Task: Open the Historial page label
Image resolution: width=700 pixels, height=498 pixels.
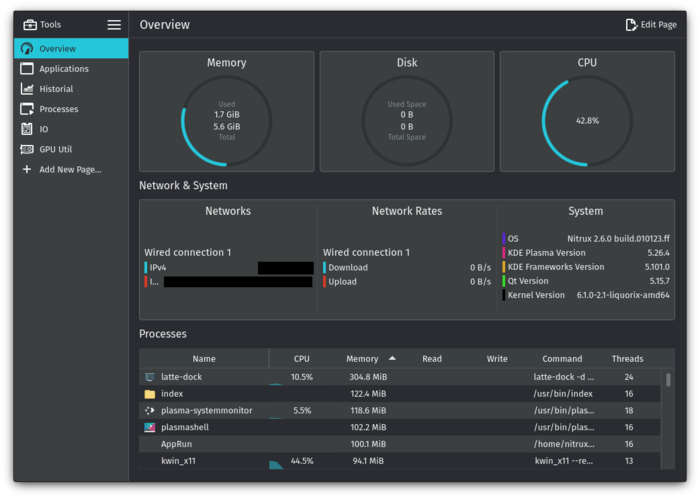Action: pyautogui.click(x=56, y=89)
